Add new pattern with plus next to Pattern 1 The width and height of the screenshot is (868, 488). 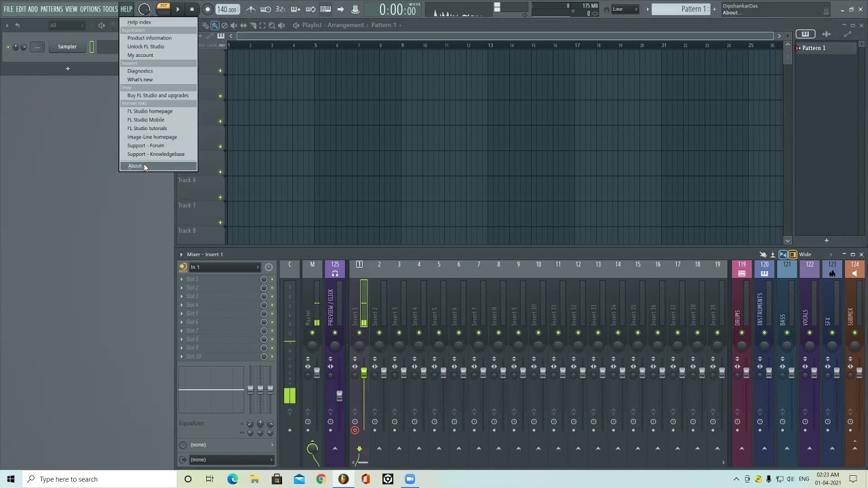pyautogui.click(x=714, y=9)
